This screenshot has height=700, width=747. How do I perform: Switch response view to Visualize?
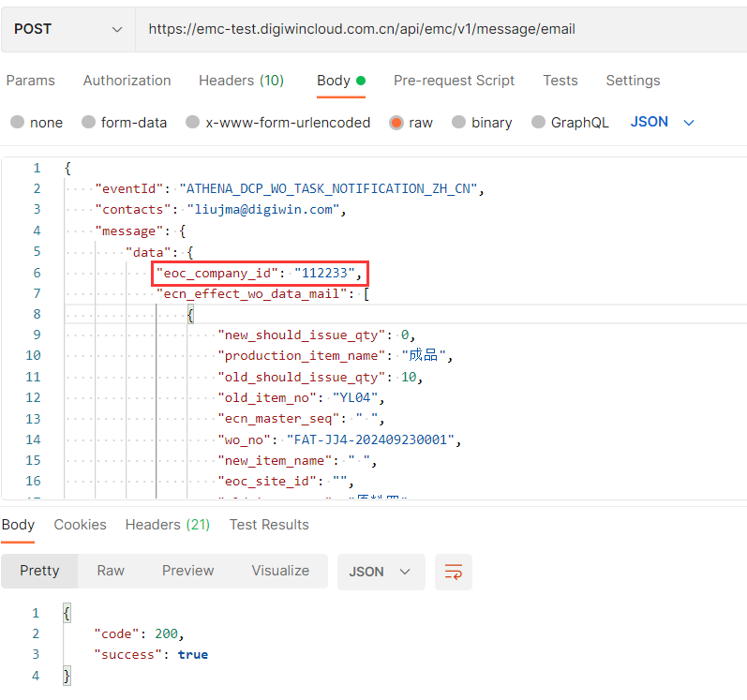(x=280, y=571)
